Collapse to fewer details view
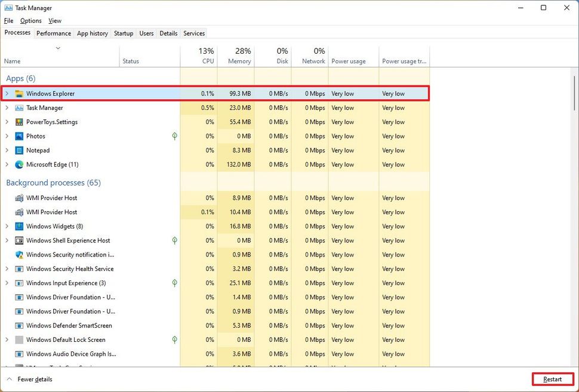Image resolution: width=579 pixels, height=392 pixels. tap(30, 379)
